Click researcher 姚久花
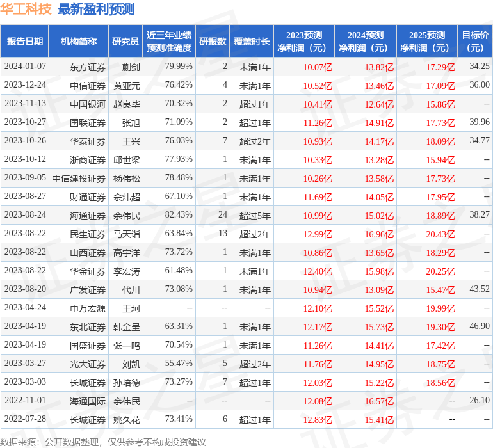Screen dimensions: 493x448 [x=127, y=420]
